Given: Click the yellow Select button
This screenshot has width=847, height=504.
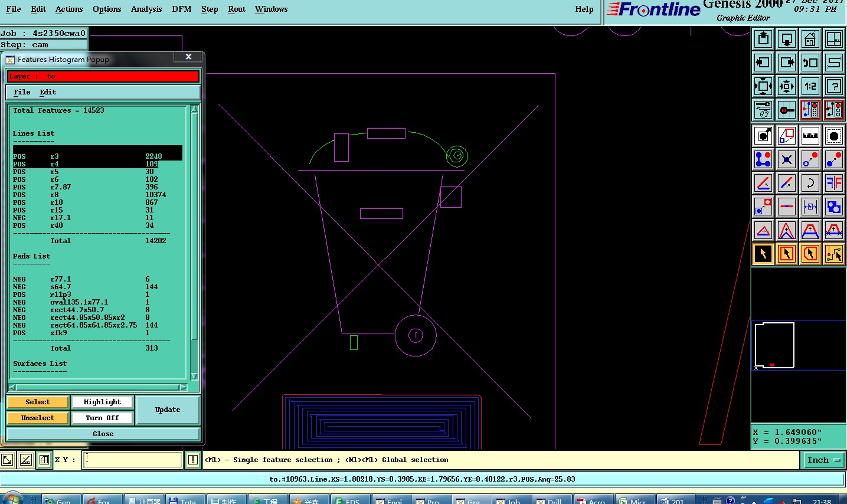Looking at the screenshot, I should [38, 402].
